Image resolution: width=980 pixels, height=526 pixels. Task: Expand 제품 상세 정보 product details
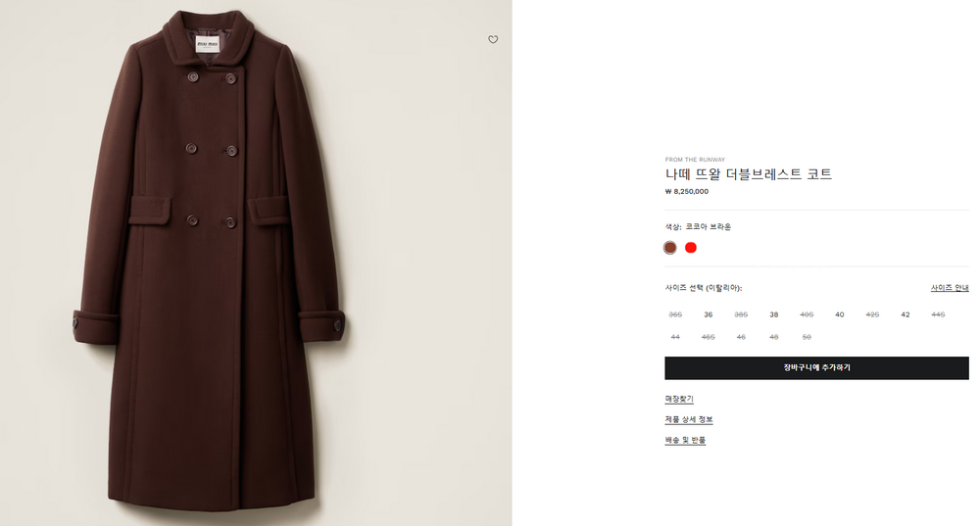pyautogui.click(x=689, y=419)
